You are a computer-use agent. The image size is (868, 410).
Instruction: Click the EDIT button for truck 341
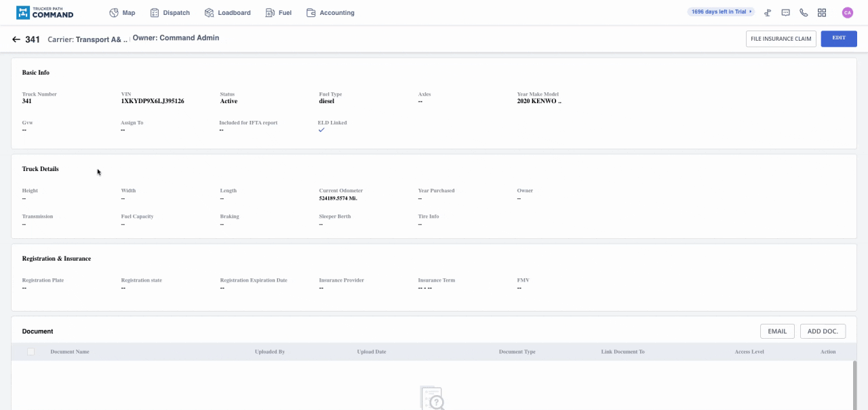coord(839,39)
